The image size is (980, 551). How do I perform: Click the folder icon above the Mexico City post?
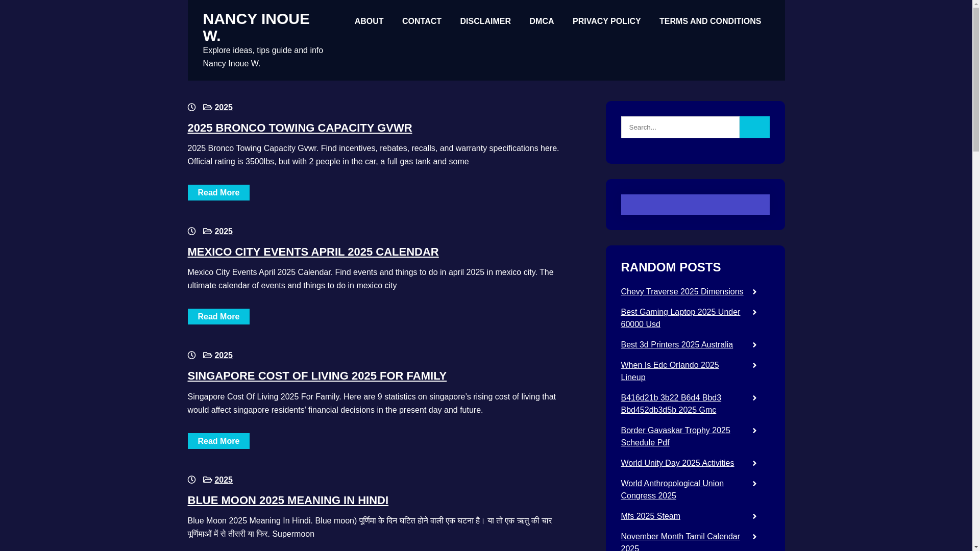[207, 231]
